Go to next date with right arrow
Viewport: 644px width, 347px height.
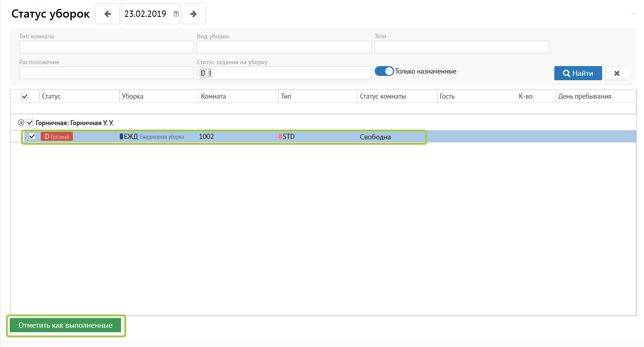[193, 14]
